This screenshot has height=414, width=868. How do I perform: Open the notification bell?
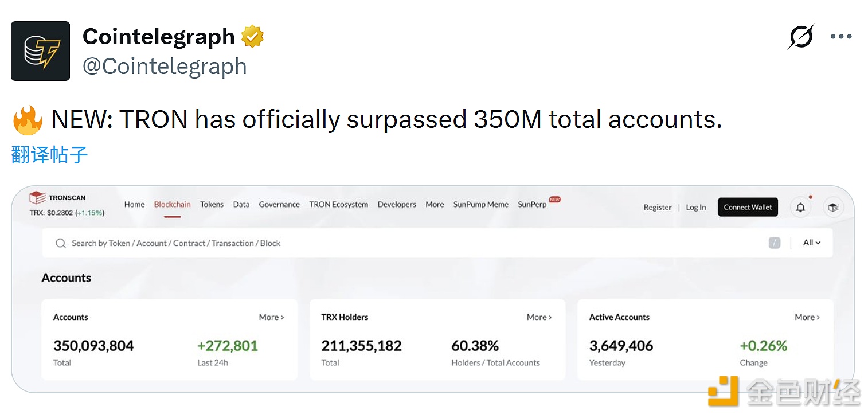click(x=800, y=208)
